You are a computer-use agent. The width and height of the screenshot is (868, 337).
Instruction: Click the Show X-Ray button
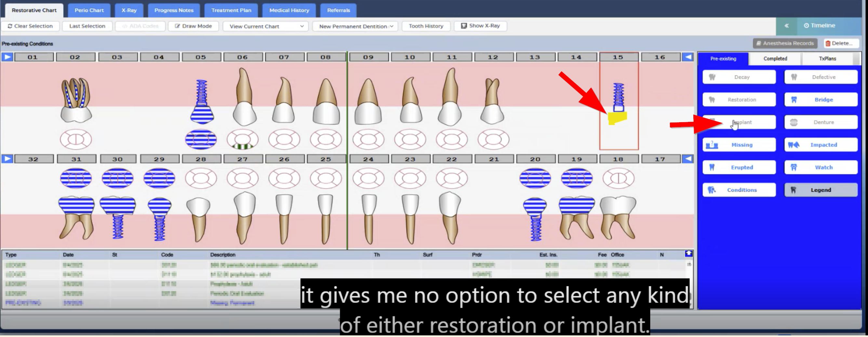[480, 26]
